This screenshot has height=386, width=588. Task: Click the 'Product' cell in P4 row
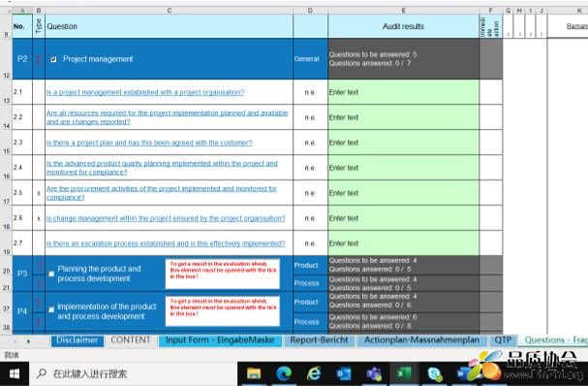pyautogui.click(x=310, y=302)
